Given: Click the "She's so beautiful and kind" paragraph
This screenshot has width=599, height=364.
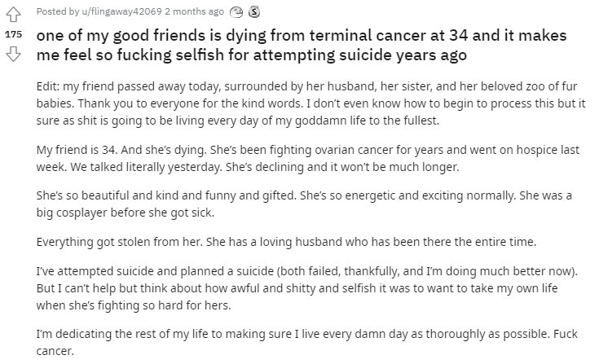Looking at the screenshot, I should [304, 204].
